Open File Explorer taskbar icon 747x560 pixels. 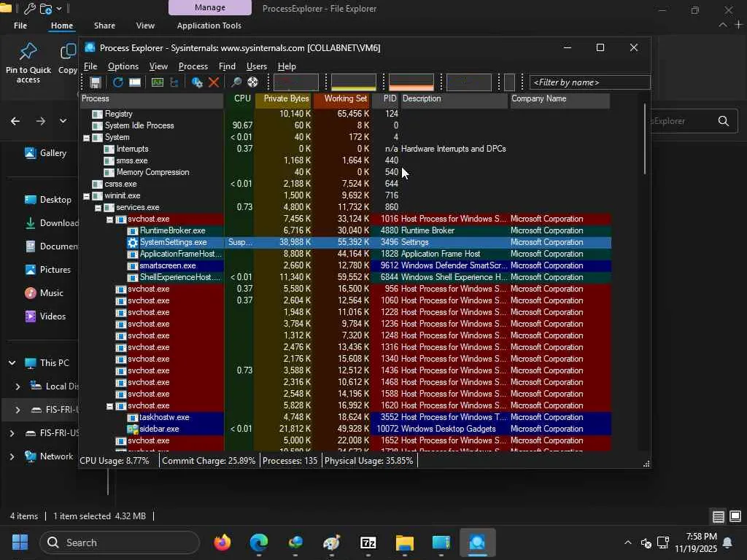click(404, 542)
